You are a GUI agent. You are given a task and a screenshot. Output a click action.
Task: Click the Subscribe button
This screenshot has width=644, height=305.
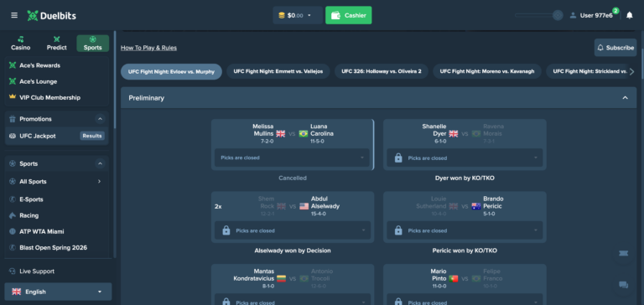tap(615, 48)
